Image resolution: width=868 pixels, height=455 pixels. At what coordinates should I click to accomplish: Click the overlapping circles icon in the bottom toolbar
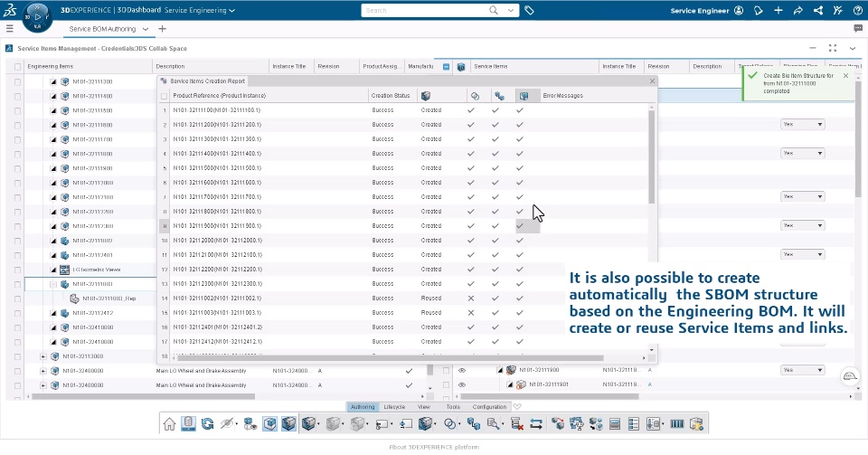[x=450, y=424]
